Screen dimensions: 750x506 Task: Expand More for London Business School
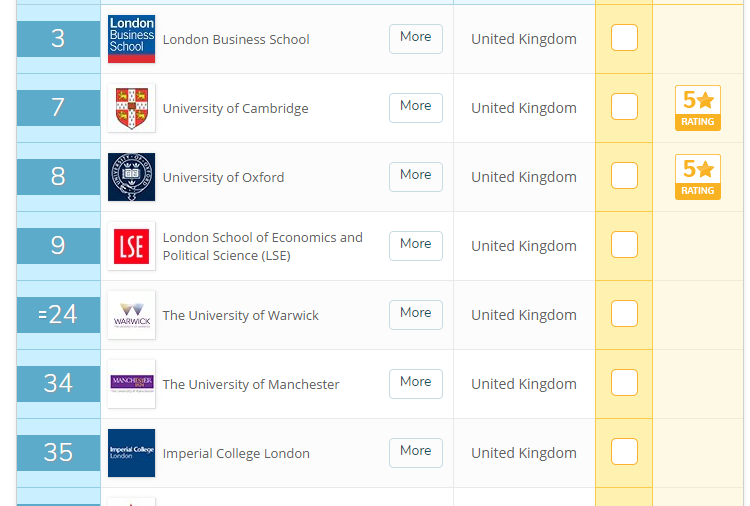(415, 37)
